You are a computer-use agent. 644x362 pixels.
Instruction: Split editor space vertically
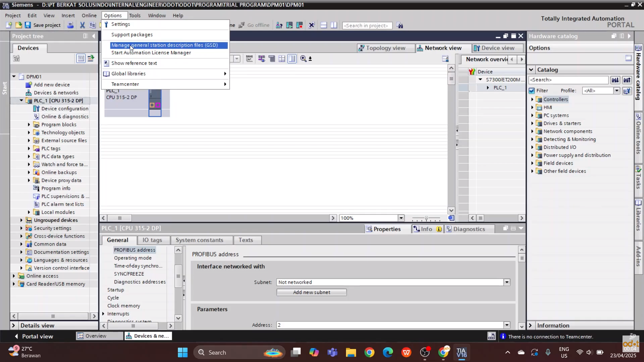pos(334,25)
